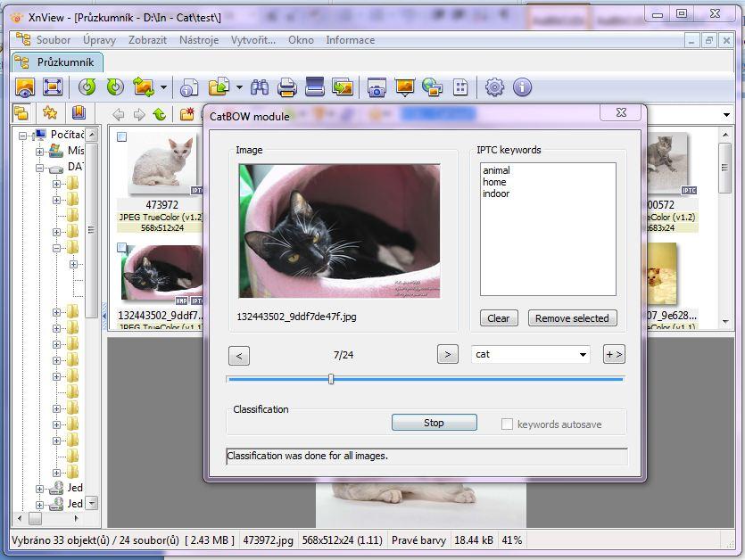Click the image position slider handle
The width and height of the screenshot is (745, 560).
(x=331, y=379)
